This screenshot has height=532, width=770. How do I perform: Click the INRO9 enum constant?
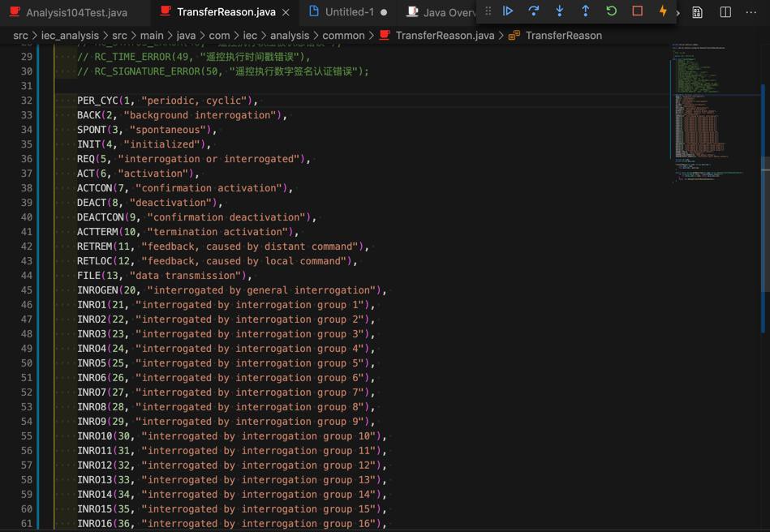pyautogui.click(x=92, y=422)
